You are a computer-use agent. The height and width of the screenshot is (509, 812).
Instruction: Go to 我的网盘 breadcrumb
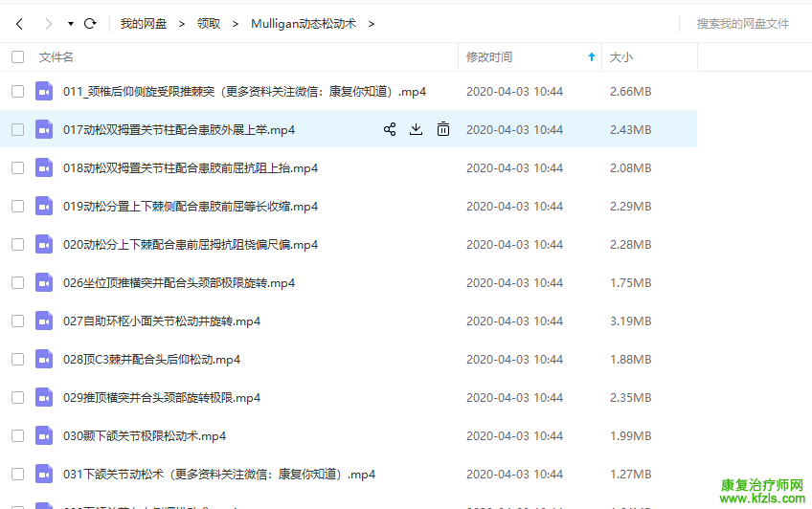point(144,23)
